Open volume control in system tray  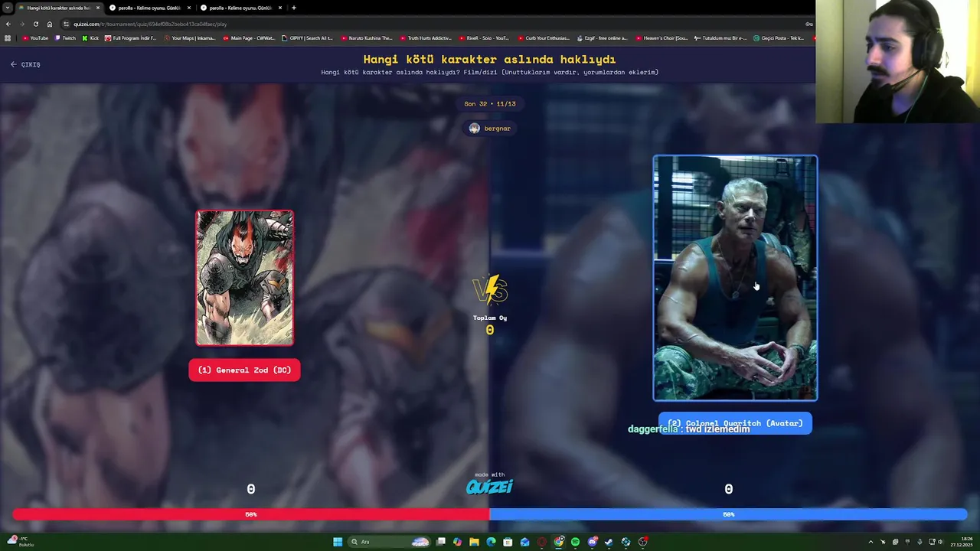tap(940, 542)
